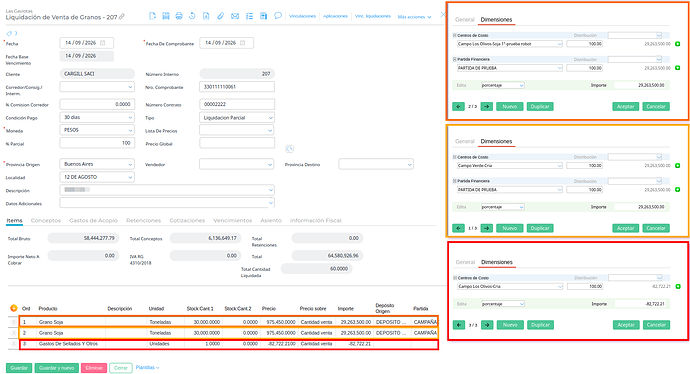690x374 pixels.
Task: Click the refresh icon beside Precio Global
Action: tap(289, 149)
